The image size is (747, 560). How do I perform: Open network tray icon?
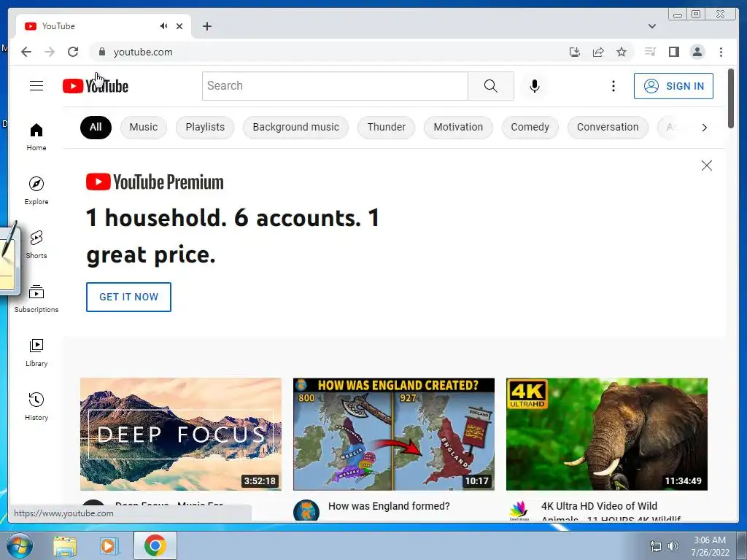pos(656,545)
